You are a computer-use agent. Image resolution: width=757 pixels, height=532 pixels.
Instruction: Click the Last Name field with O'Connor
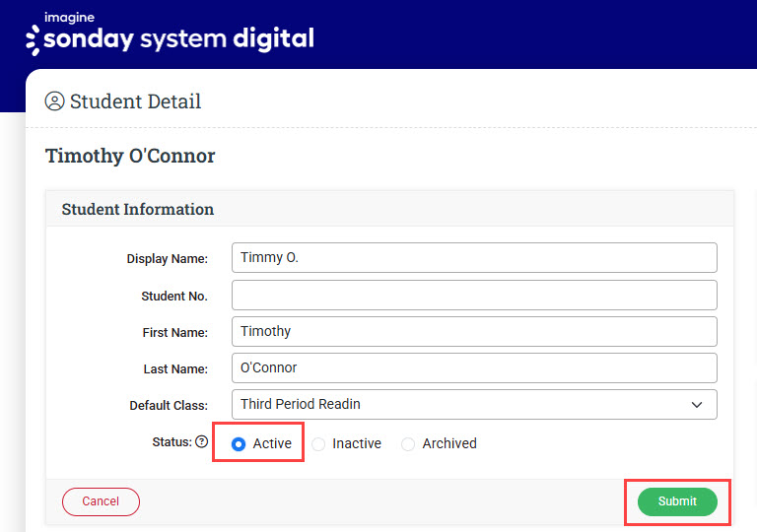click(x=473, y=367)
